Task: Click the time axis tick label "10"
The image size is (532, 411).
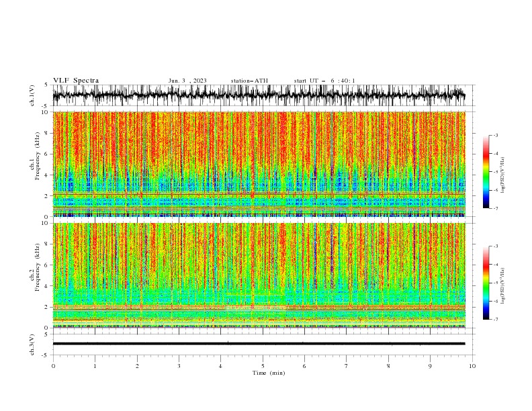Action: point(472,366)
